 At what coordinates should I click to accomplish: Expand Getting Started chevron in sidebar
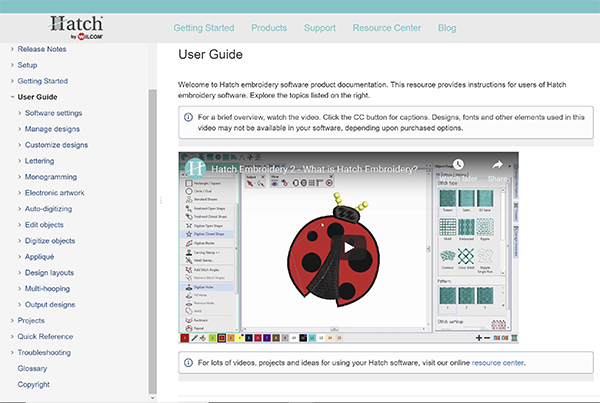click(12, 81)
